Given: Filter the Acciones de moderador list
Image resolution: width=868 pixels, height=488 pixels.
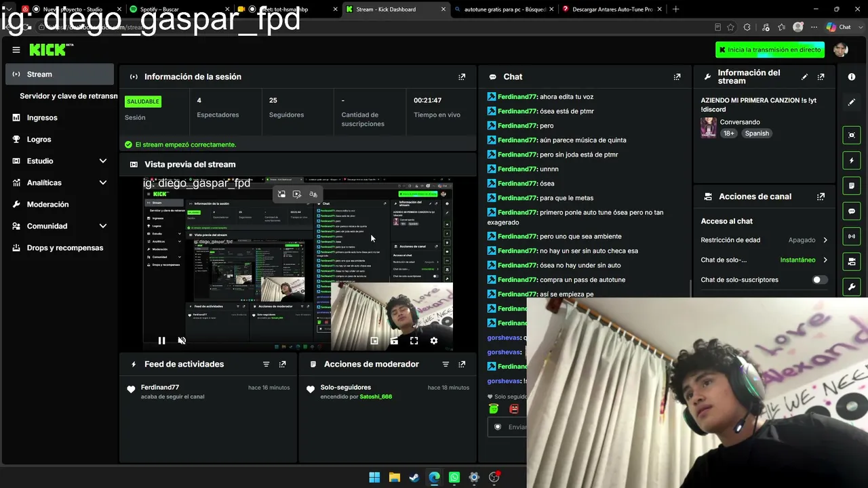Looking at the screenshot, I should point(446,364).
